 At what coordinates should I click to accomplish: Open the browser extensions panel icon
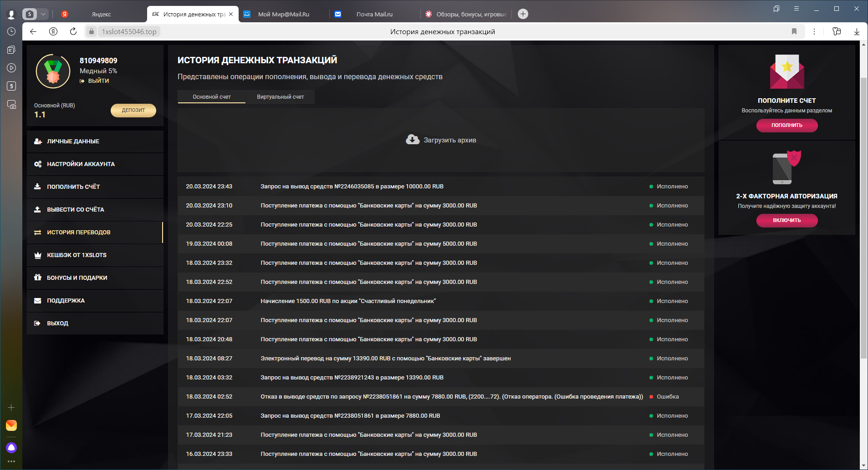tap(837, 31)
